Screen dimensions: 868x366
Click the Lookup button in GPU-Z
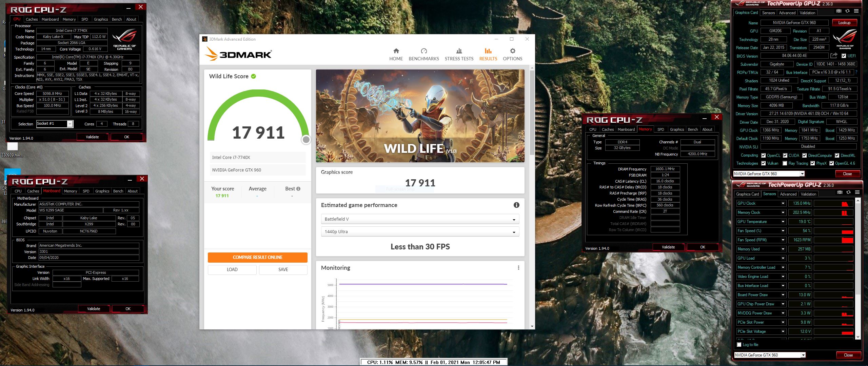pos(844,23)
